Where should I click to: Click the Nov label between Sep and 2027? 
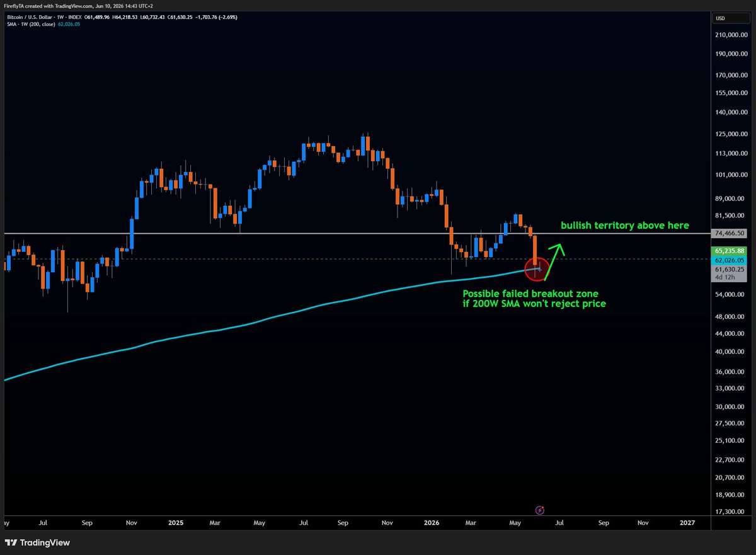pos(643,523)
